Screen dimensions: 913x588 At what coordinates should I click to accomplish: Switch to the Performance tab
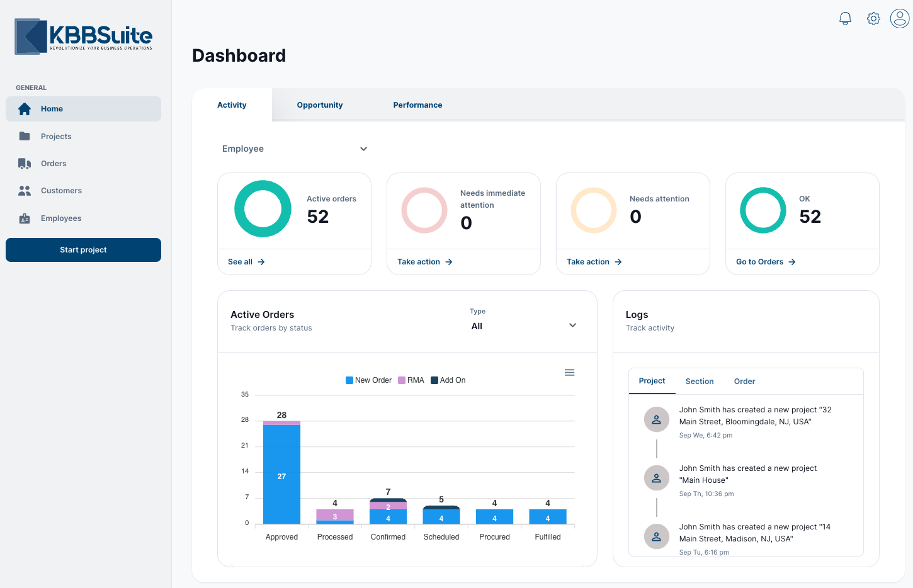(x=417, y=105)
